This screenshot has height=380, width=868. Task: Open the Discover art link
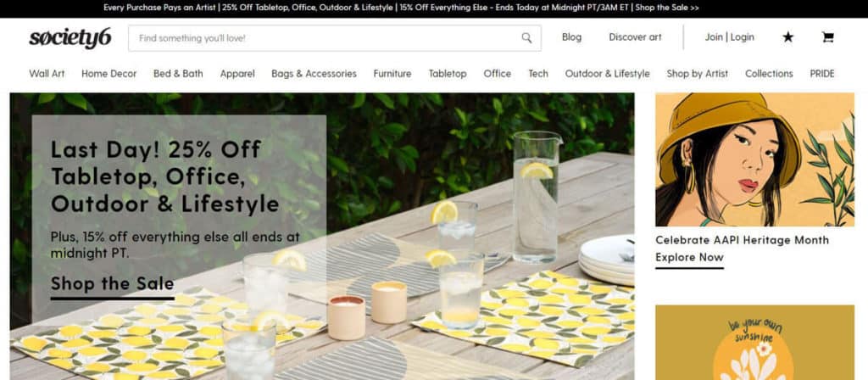635,37
